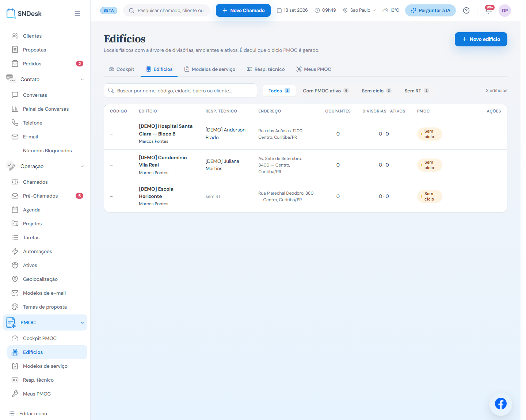Open Condomínio Vila Real building row
The image size is (526, 420).
click(x=305, y=165)
